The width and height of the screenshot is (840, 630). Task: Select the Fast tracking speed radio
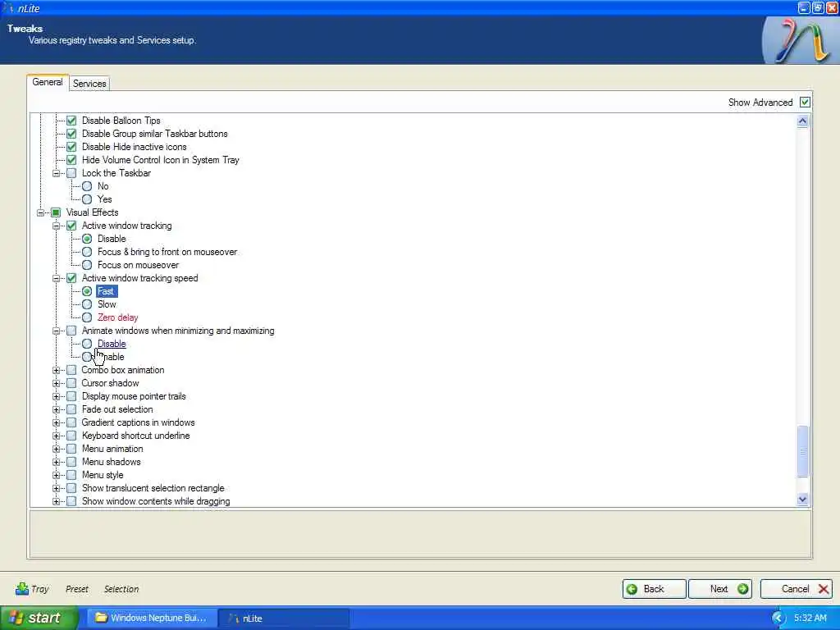point(87,291)
